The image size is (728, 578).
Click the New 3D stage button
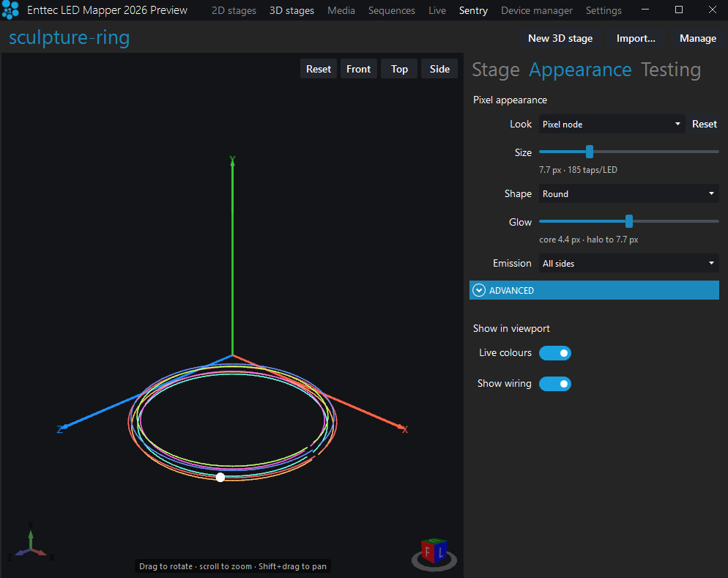(x=560, y=39)
